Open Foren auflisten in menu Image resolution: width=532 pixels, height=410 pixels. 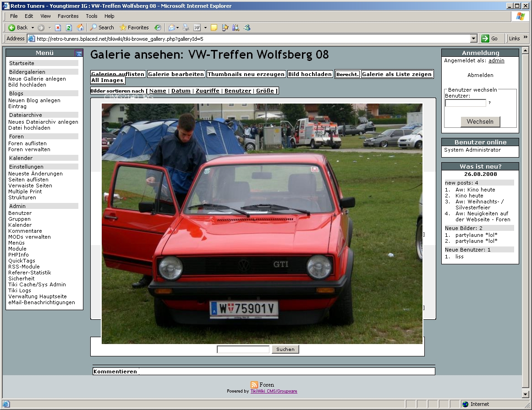coord(27,143)
